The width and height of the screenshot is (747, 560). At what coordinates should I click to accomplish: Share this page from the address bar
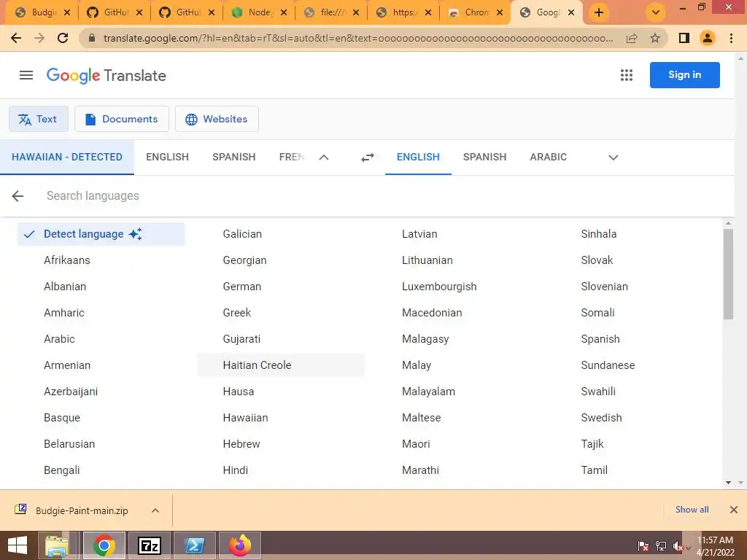coord(632,38)
